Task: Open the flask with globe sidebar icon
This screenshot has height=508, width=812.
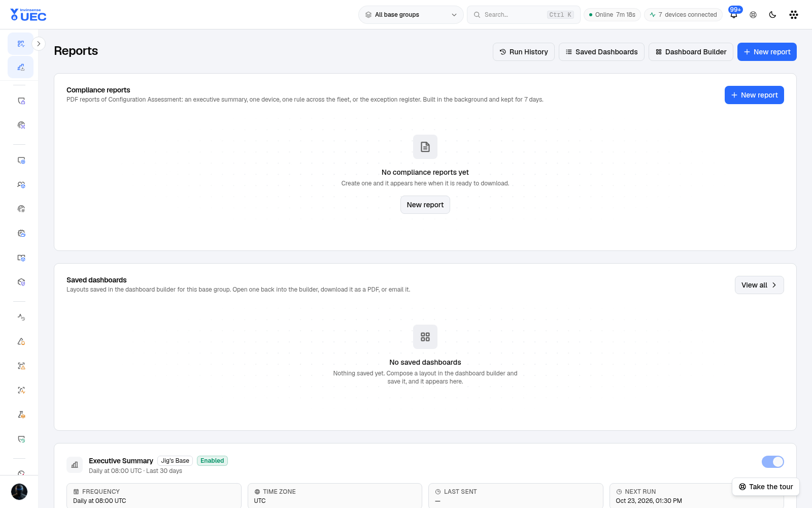Action: [21, 415]
